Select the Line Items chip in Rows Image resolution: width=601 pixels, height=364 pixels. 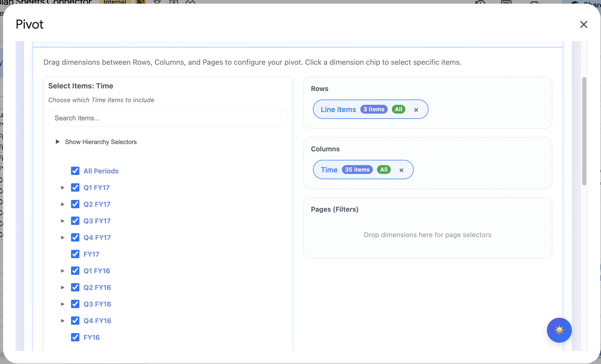338,109
